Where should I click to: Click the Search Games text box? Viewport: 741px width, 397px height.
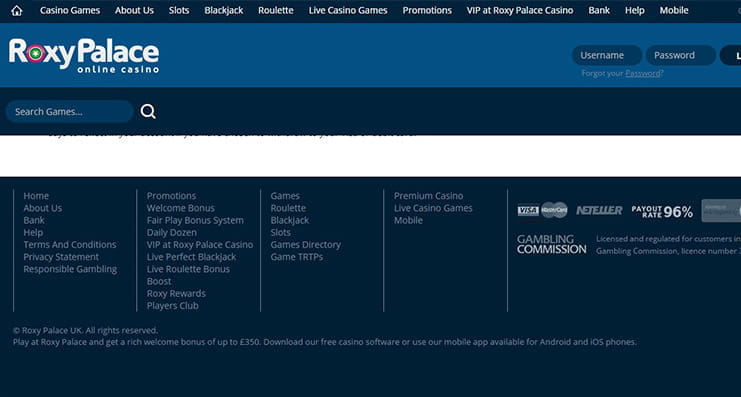pos(70,112)
